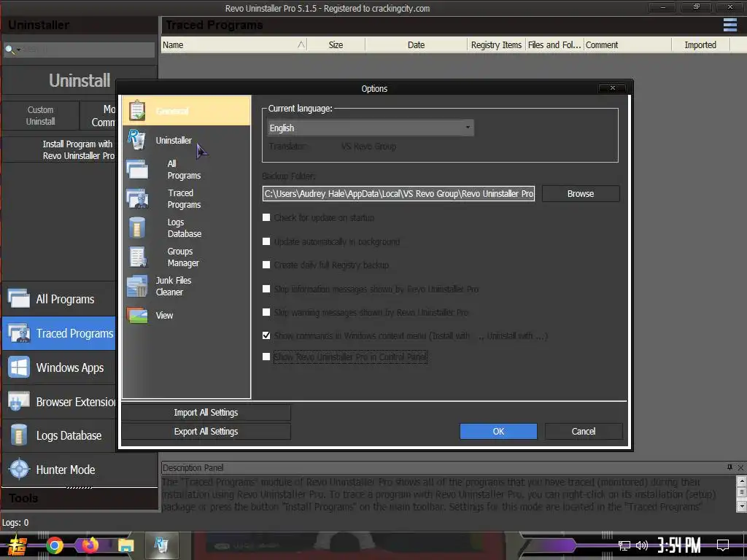Click the search magnifier icon
This screenshot has width=747, height=560.
pyautogui.click(x=9, y=49)
